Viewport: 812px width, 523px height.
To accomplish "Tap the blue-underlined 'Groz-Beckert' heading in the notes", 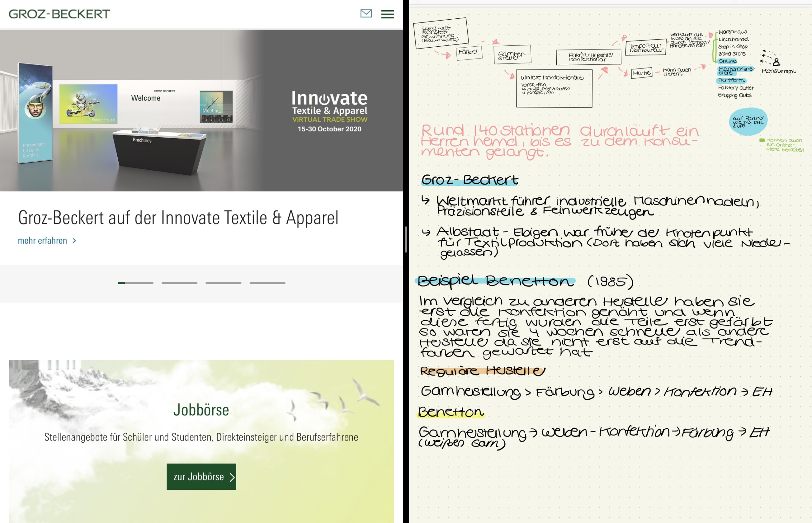I will (470, 180).
